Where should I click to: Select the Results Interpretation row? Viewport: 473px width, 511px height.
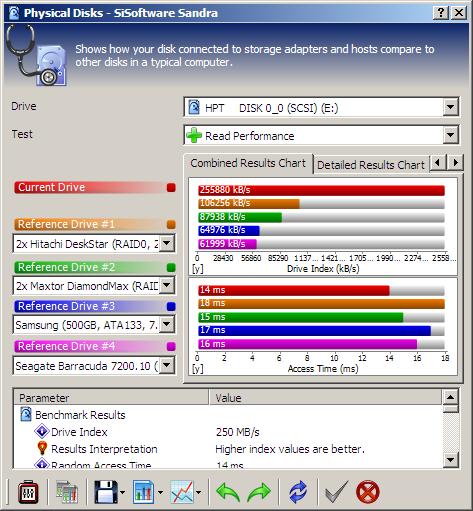pos(228,449)
